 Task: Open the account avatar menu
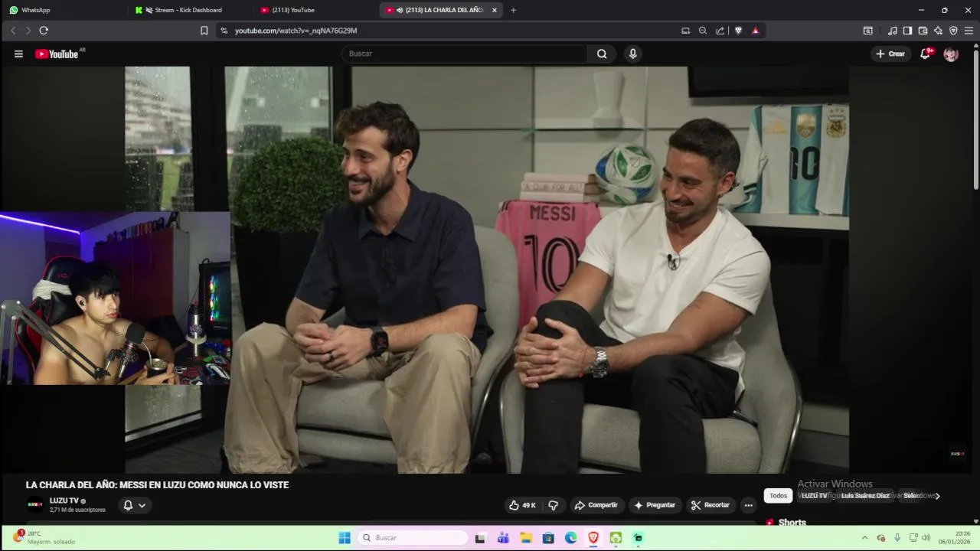tap(951, 54)
